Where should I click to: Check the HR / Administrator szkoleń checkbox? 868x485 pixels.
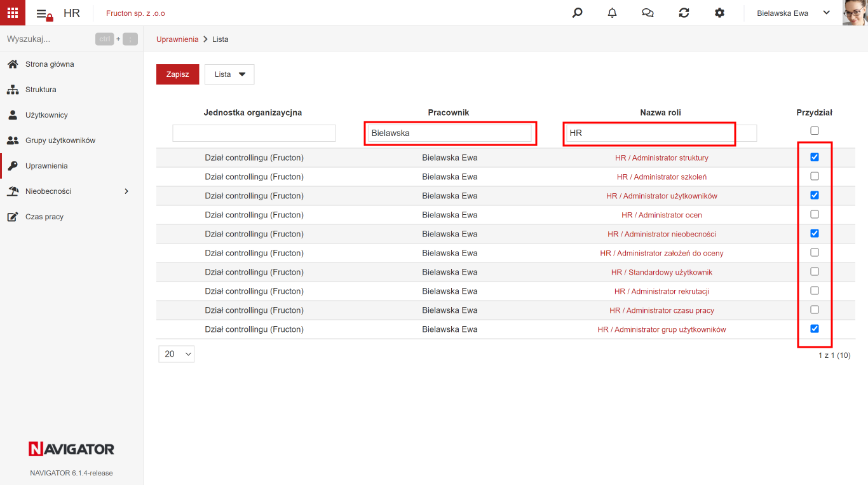pos(815,176)
